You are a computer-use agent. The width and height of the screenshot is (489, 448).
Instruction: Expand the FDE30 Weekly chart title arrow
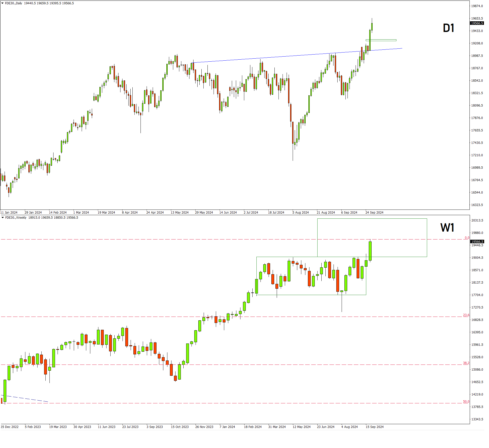click(3, 218)
